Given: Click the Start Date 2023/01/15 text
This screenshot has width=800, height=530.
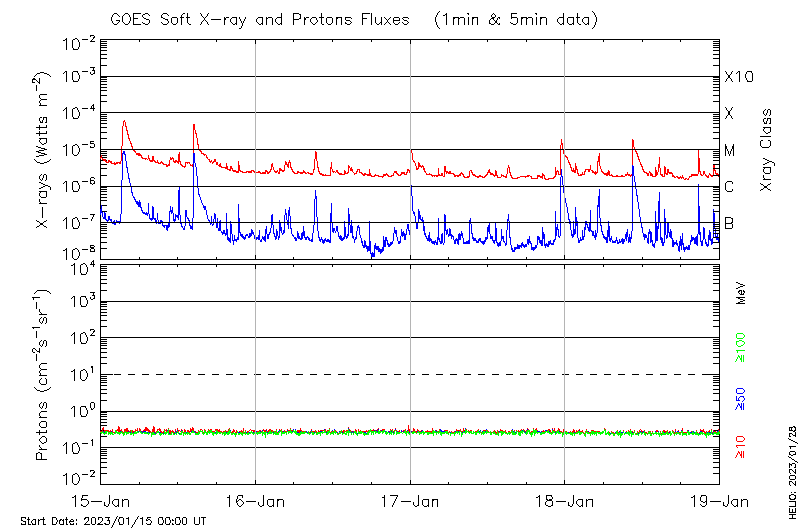Looking at the screenshot, I should click(x=113, y=521).
